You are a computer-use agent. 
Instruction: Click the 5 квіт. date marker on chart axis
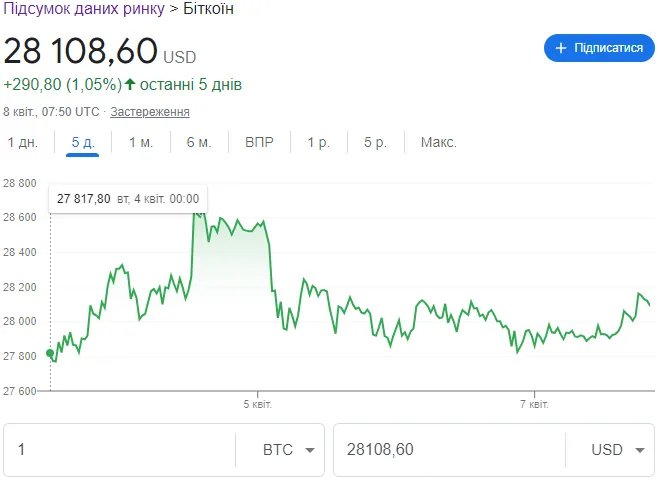point(258,404)
